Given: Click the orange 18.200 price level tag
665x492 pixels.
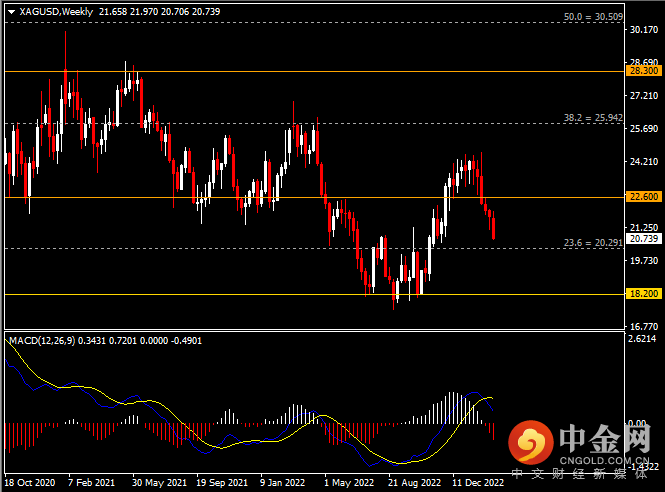Looking at the screenshot, I should [x=641, y=295].
